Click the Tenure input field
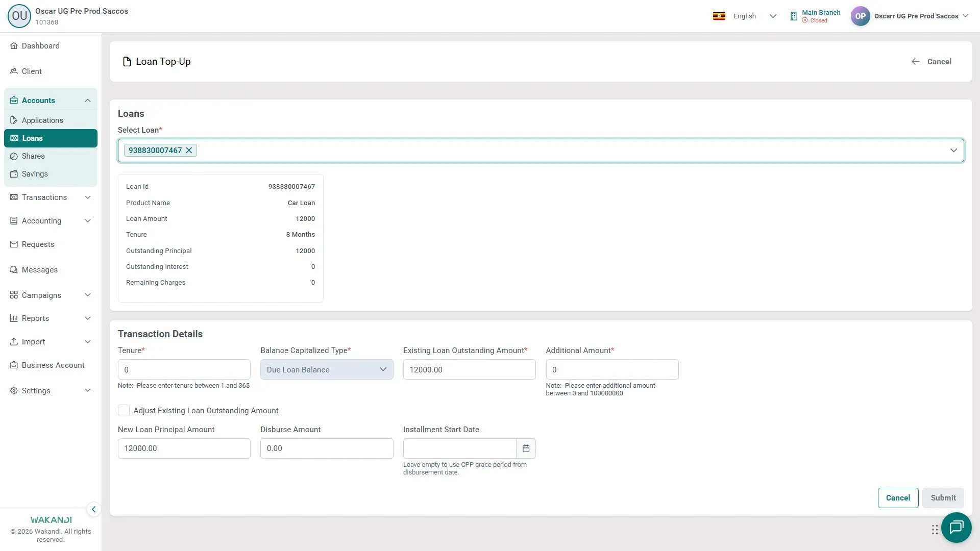 click(x=184, y=369)
